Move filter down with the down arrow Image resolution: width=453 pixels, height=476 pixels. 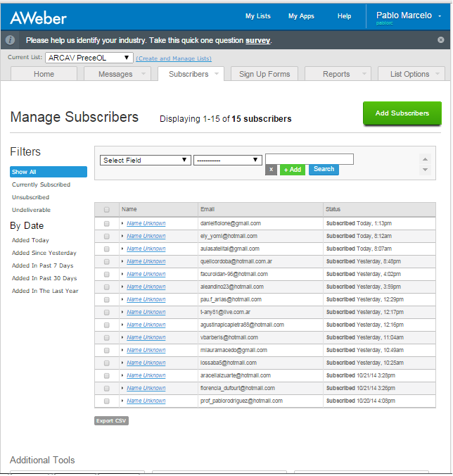(x=425, y=170)
